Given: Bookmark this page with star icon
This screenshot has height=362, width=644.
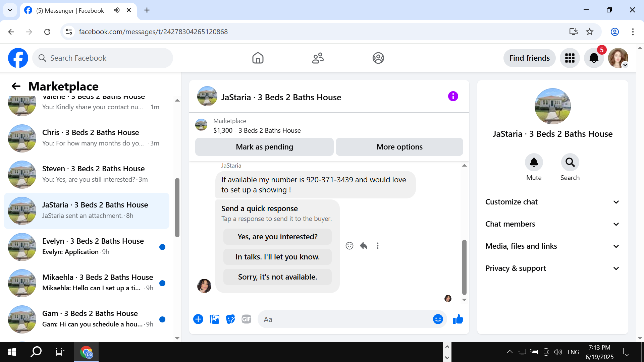Looking at the screenshot, I should click(590, 32).
